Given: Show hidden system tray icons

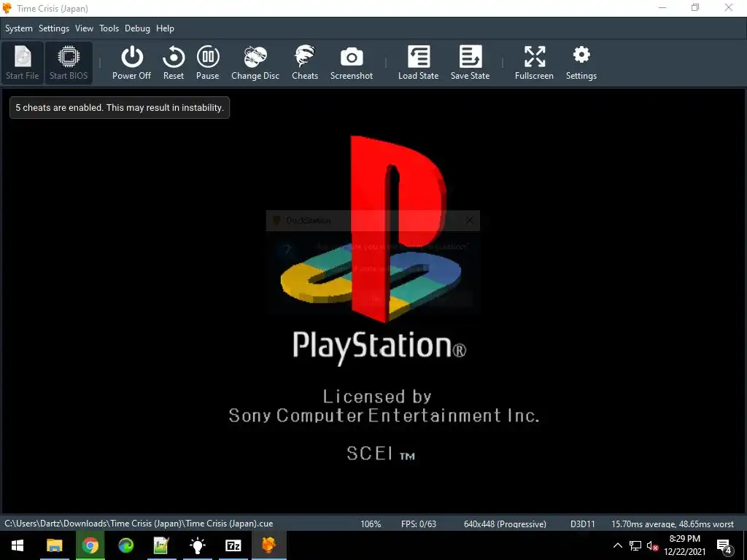Looking at the screenshot, I should (x=617, y=545).
